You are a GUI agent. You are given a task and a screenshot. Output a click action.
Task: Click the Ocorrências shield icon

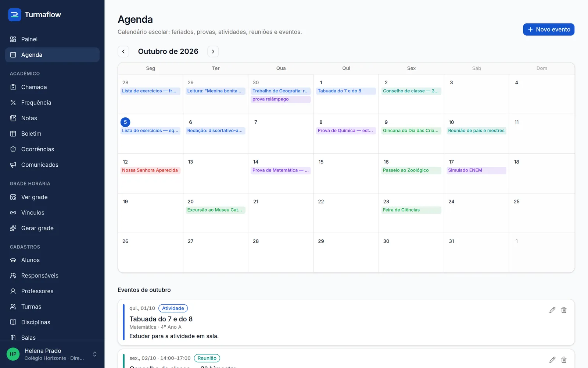pyautogui.click(x=13, y=149)
